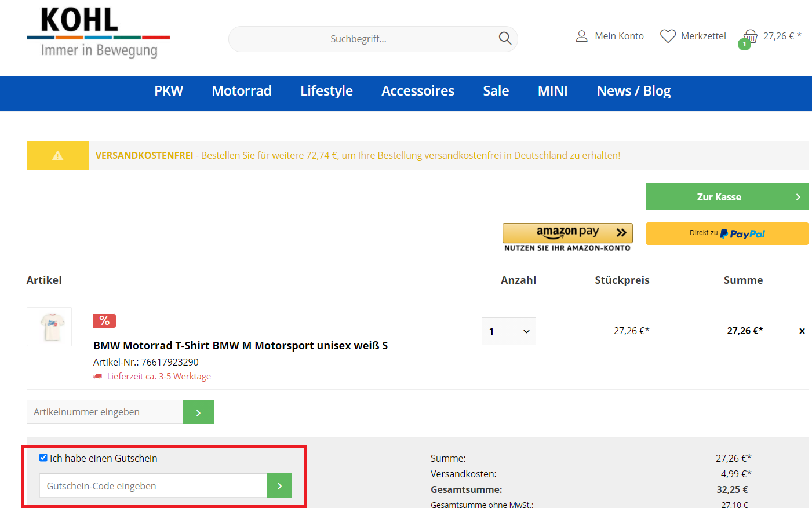Click the red percent sale badge
812x508 pixels.
pos(104,320)
